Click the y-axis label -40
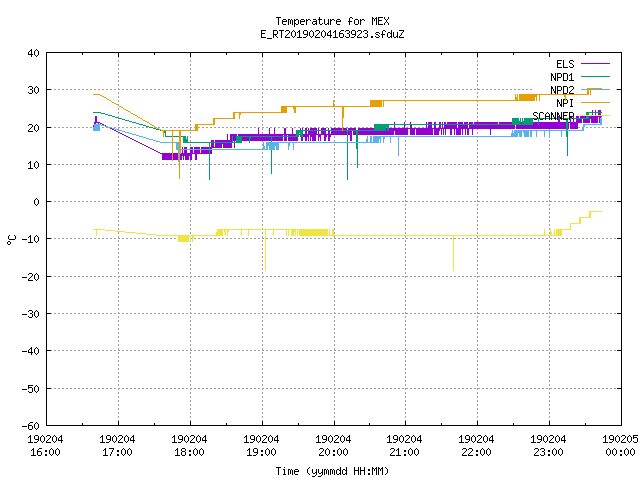 pos(31,351)
